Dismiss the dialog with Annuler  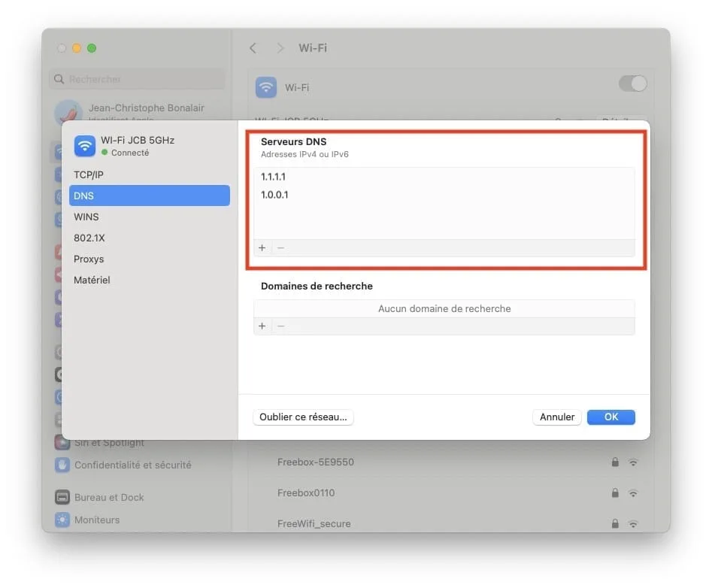(556, 417)
